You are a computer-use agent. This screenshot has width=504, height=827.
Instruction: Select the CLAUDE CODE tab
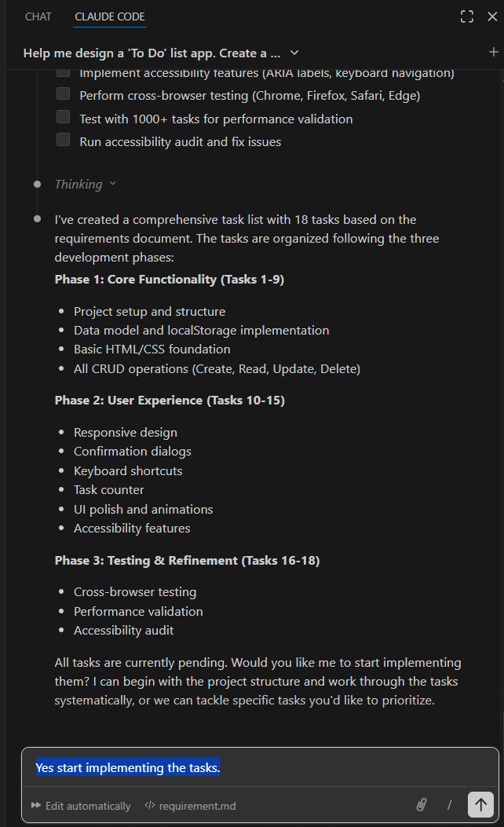[110, 16]
